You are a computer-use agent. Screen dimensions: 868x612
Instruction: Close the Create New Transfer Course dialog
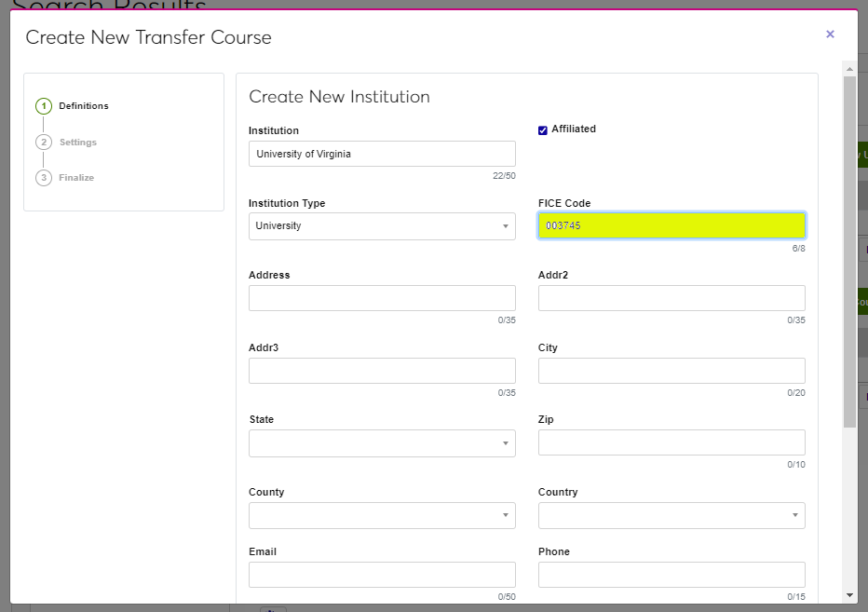pyautogui.click(x=830, y=34)
